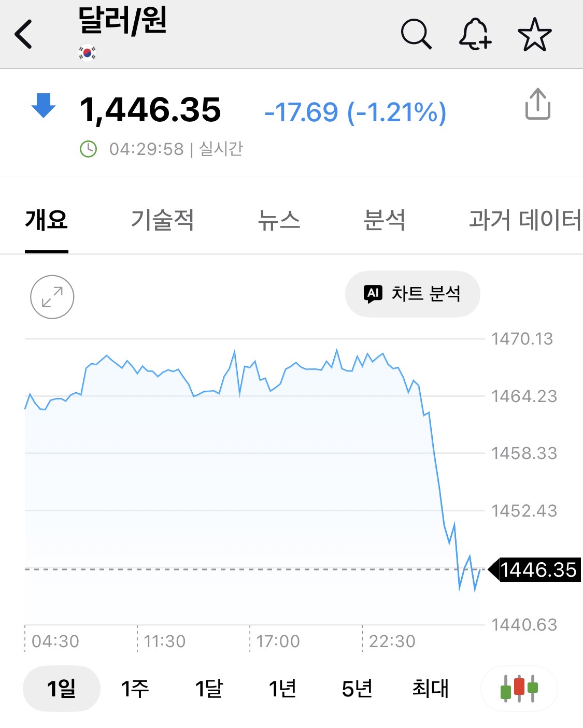Add price alert with bell icon
This screenshot has height=728, width=583.
point(475,34)
